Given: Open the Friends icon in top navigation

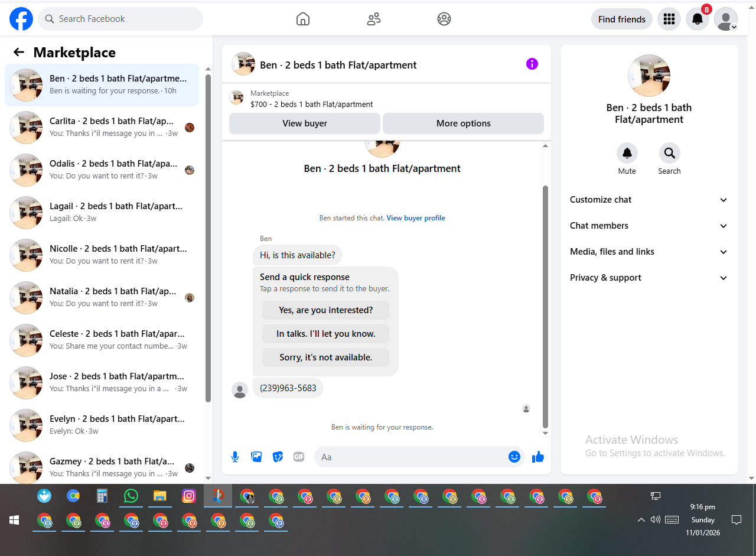Looking at the screenshot, I should pos(374,19).
